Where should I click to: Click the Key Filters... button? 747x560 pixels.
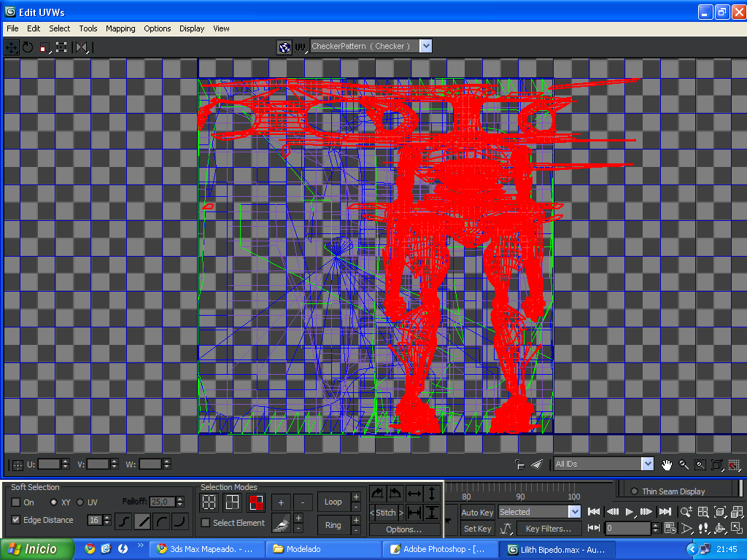tap(549, 529)
